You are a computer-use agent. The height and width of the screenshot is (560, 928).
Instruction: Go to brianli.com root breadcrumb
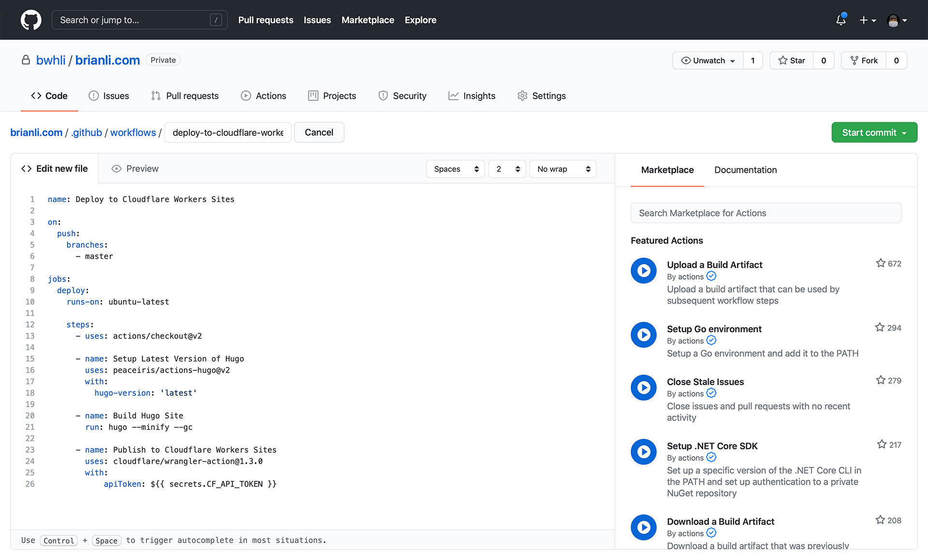[x=36, y=132]
